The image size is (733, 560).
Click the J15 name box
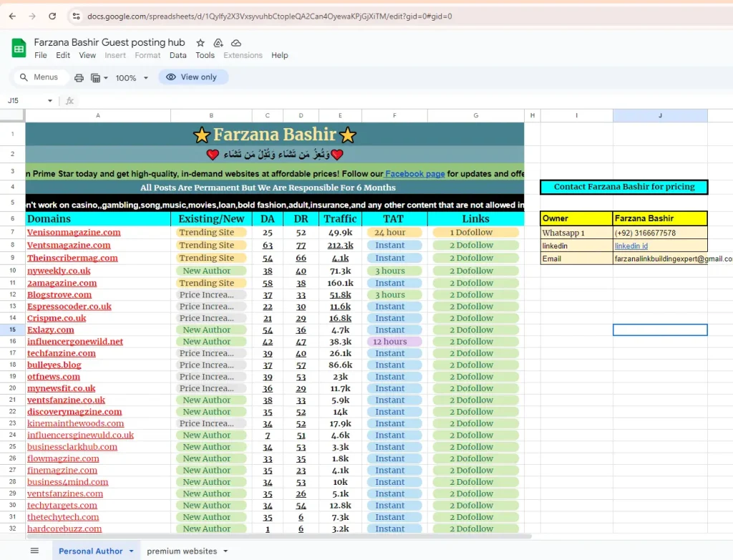[26, 100]
